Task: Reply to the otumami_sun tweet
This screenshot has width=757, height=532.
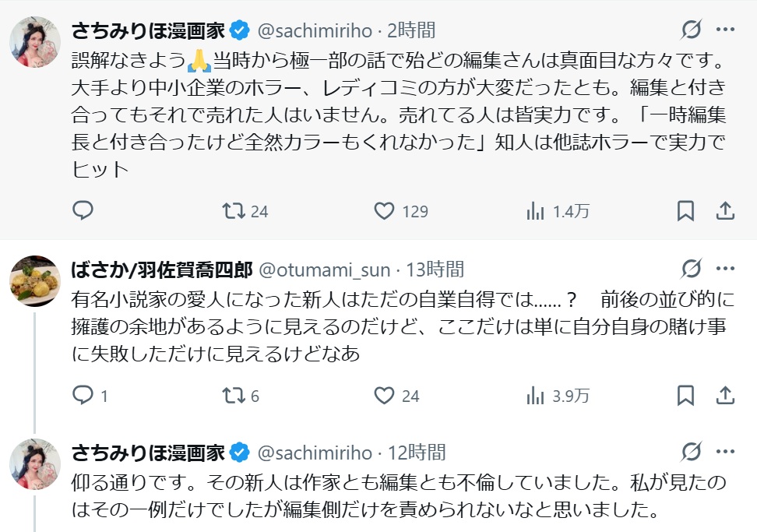Action: 83,396
